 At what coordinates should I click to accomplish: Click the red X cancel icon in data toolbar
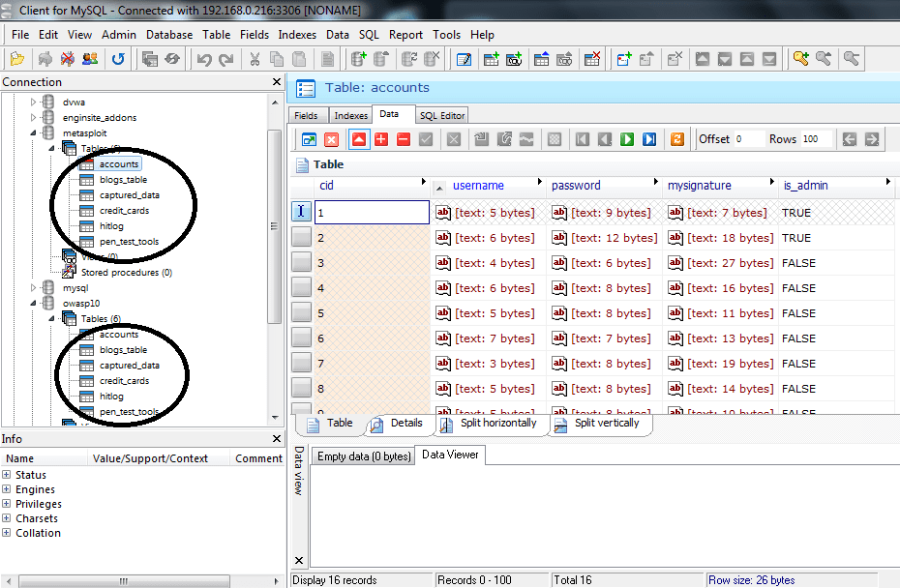tap(331, 139)
